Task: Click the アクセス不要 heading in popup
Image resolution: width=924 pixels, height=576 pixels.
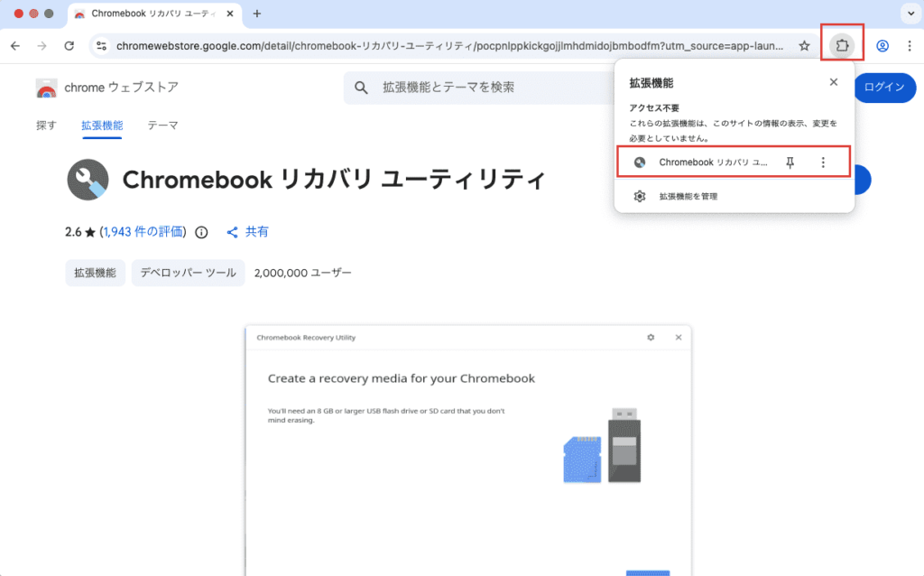Action: click(x=654, y=108)
